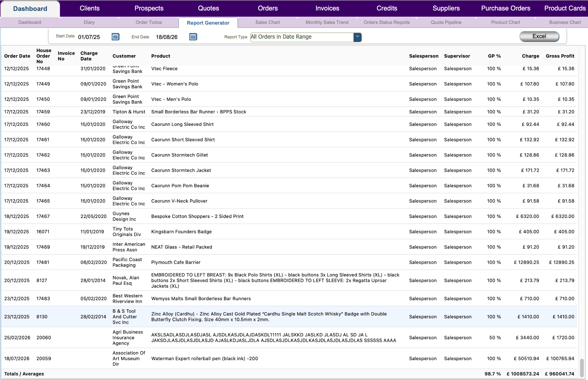Go to the Orders tab

268,8
